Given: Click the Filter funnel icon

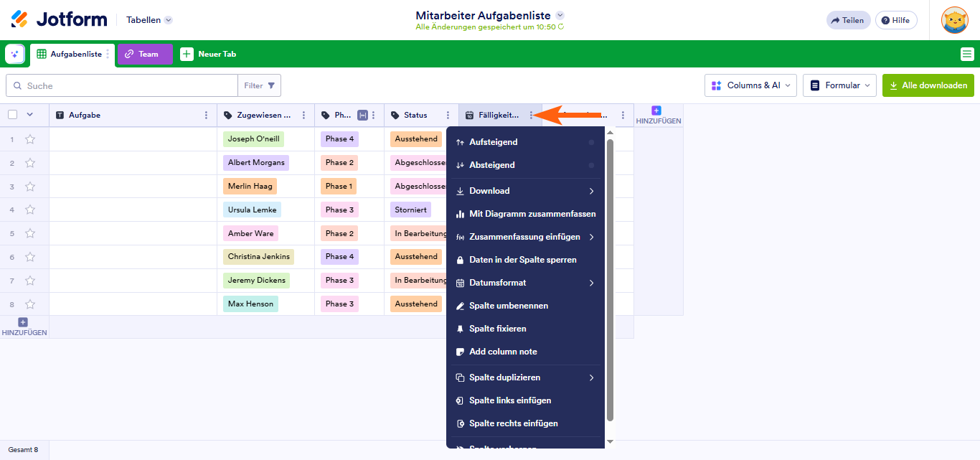Looking at the screenshot, I should (x=270, y=85).
